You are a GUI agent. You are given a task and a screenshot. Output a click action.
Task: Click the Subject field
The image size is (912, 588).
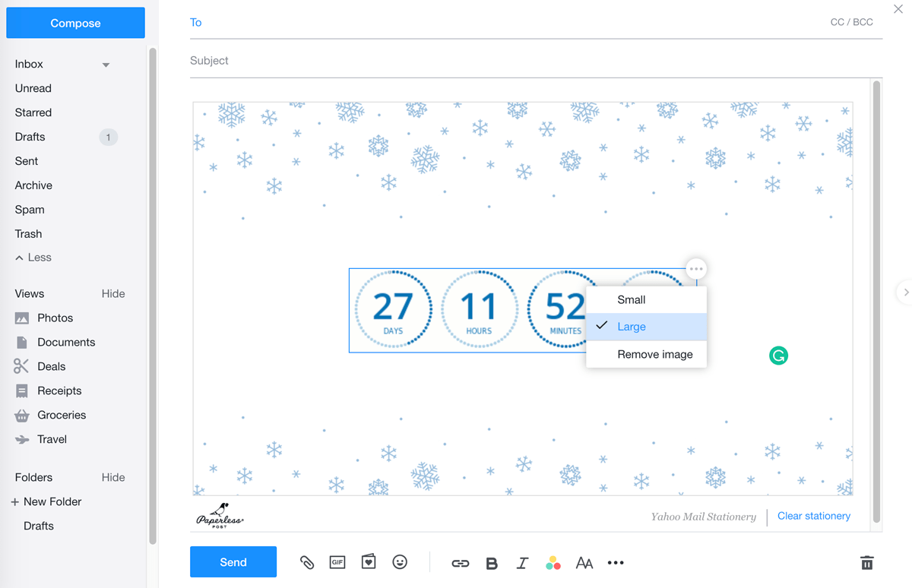click(x=536, y=60)
